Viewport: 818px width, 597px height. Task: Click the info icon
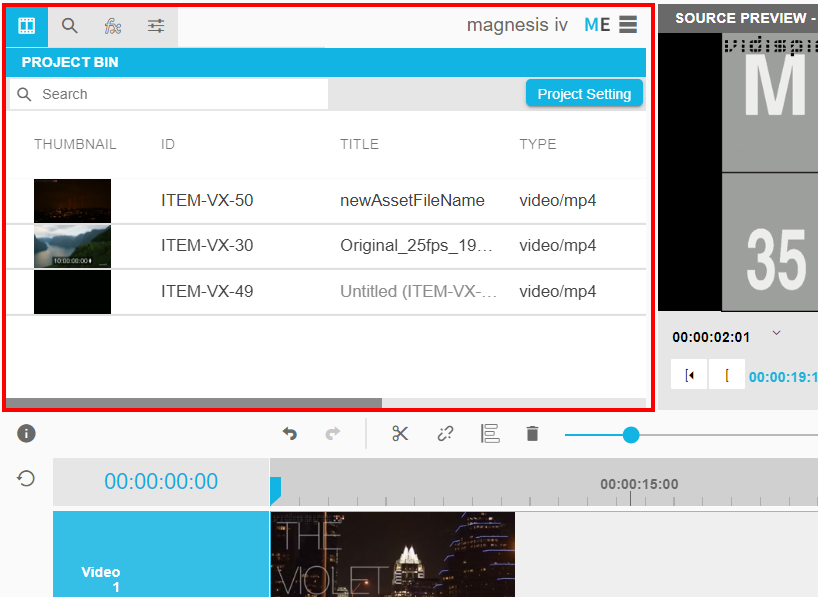[27, 433]
